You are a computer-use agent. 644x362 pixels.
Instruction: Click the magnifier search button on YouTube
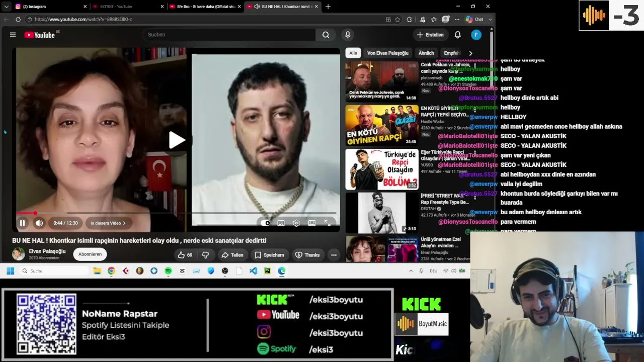click(326, 35)
